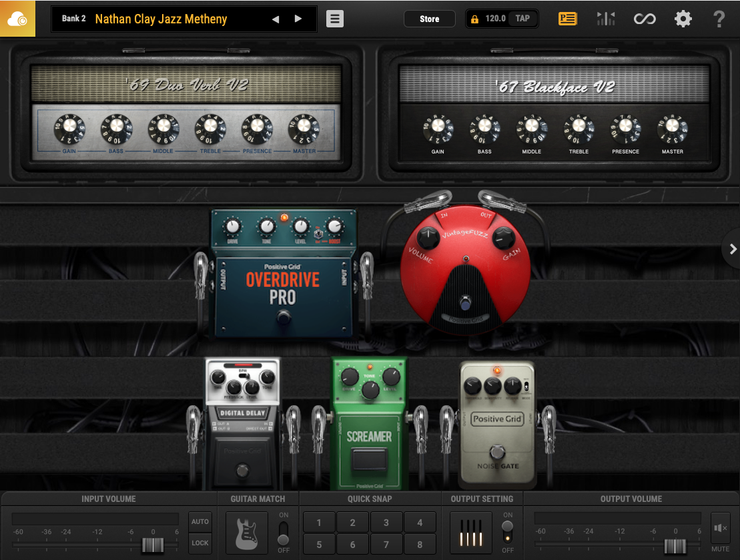Click MASTER knob on '69 Duo Verb
The image size is (740, 560).
(304, 128)
